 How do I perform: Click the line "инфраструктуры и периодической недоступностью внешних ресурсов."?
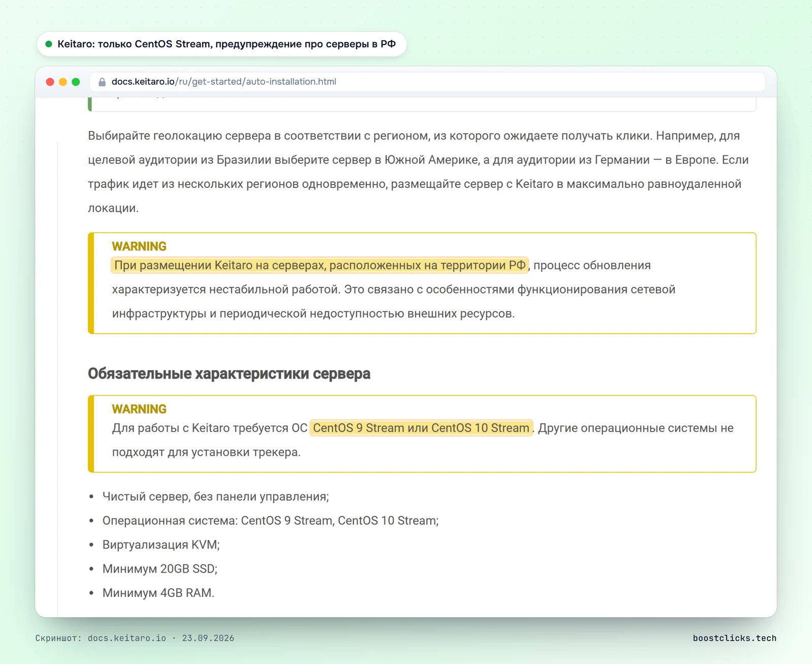313,313
